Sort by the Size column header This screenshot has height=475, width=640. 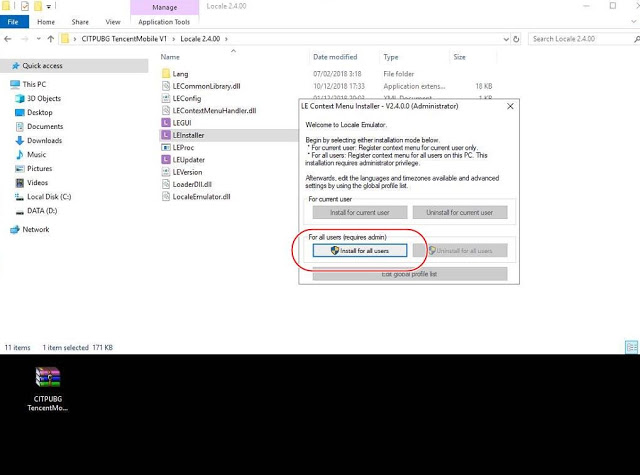pos(460,57)
